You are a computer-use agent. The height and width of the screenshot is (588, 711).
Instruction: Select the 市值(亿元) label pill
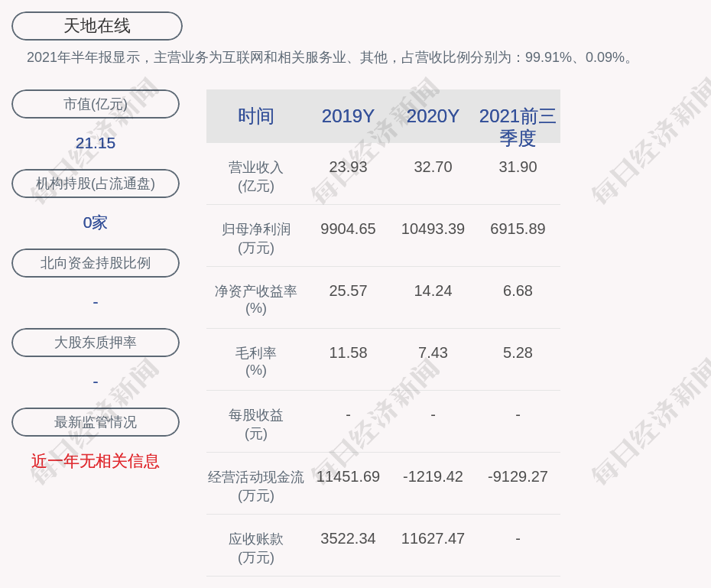96,104
